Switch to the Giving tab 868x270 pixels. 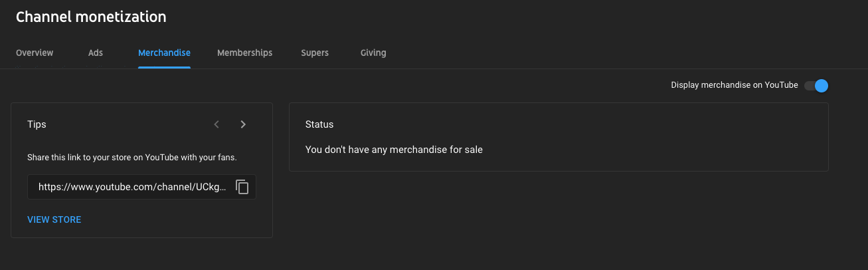tap(373, 53)
